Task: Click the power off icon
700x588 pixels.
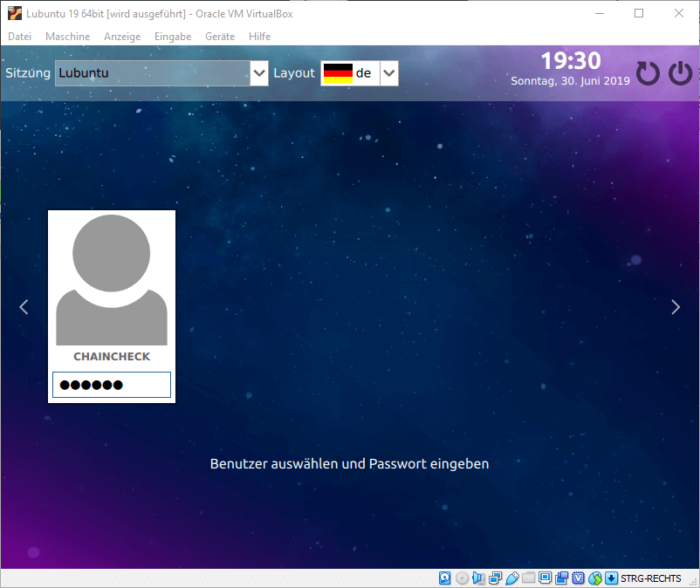Action: pos(680,73)
